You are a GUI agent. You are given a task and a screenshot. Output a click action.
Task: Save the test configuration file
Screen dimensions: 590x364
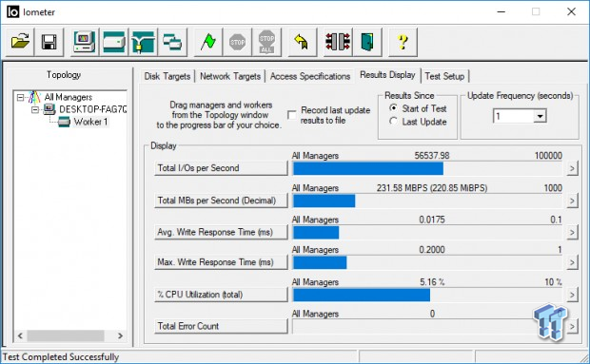tap(49, 42)
